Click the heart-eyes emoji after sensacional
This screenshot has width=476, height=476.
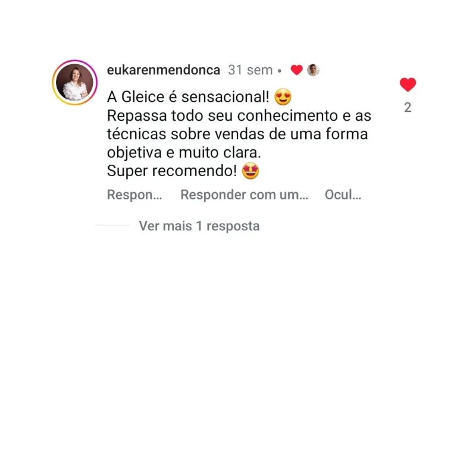point(283,97)
